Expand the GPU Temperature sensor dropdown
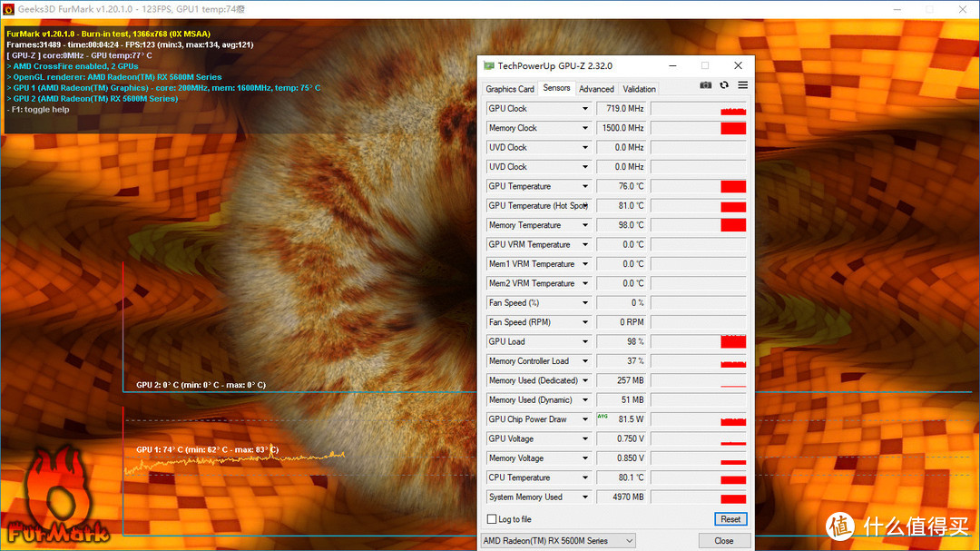This screenshot has width=980, height=551. click(585, 186)
